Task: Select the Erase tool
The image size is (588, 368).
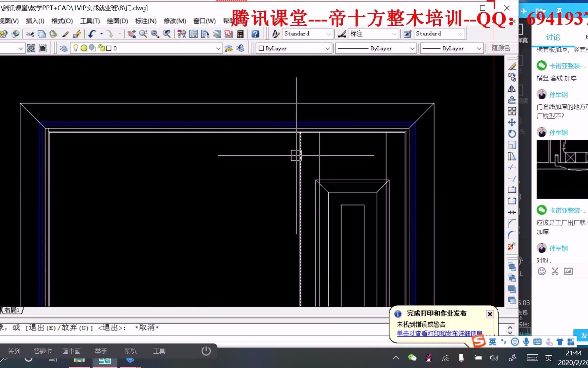Action: tap(512, 66)
